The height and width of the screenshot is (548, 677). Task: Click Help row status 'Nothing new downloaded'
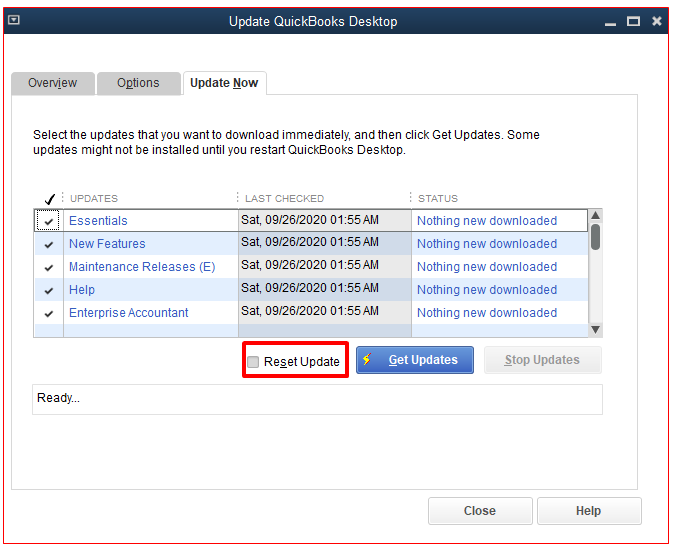point(487,289)
